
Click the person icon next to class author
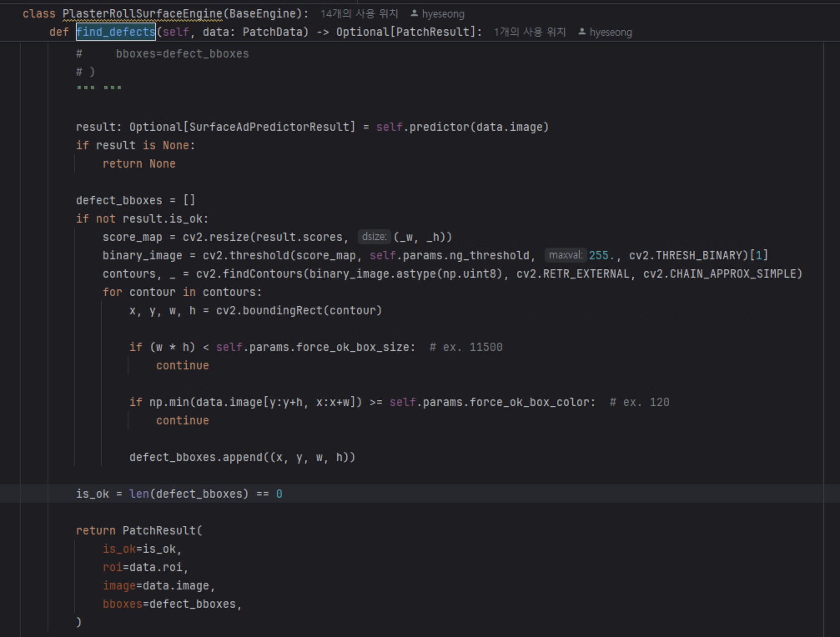click(x=414, y=13)
